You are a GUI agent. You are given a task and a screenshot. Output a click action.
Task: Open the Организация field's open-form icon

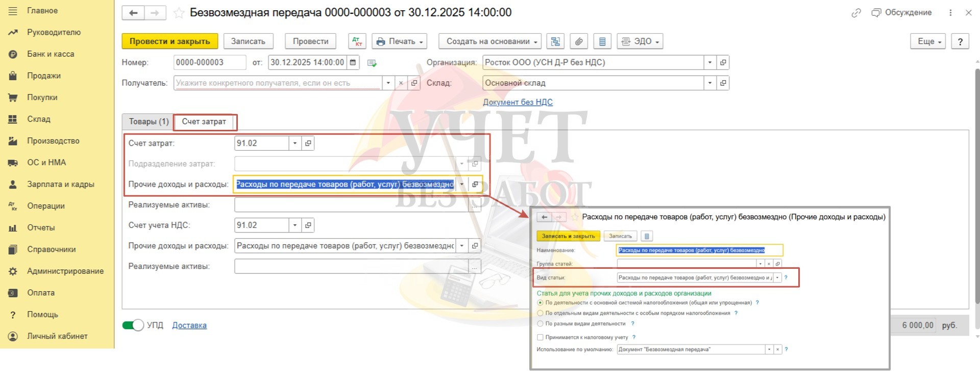pyautogui.click(x=723, y=62)
